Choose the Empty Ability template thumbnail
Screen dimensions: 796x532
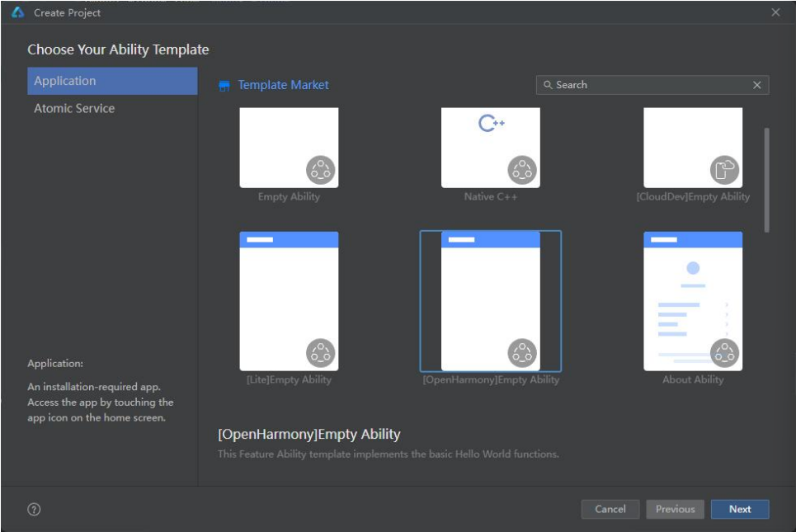289,148
